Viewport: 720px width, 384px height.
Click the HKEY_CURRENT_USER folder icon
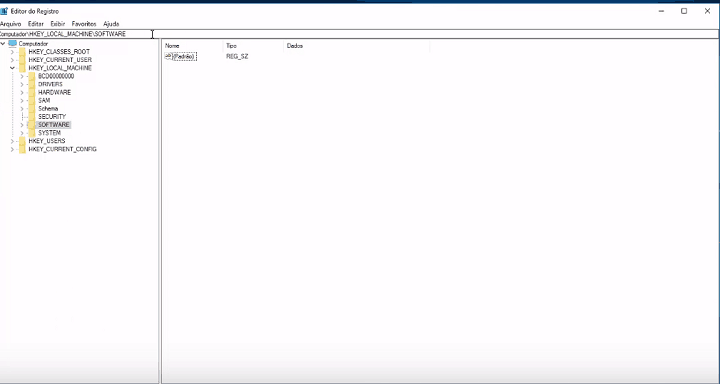pos(22,60)
